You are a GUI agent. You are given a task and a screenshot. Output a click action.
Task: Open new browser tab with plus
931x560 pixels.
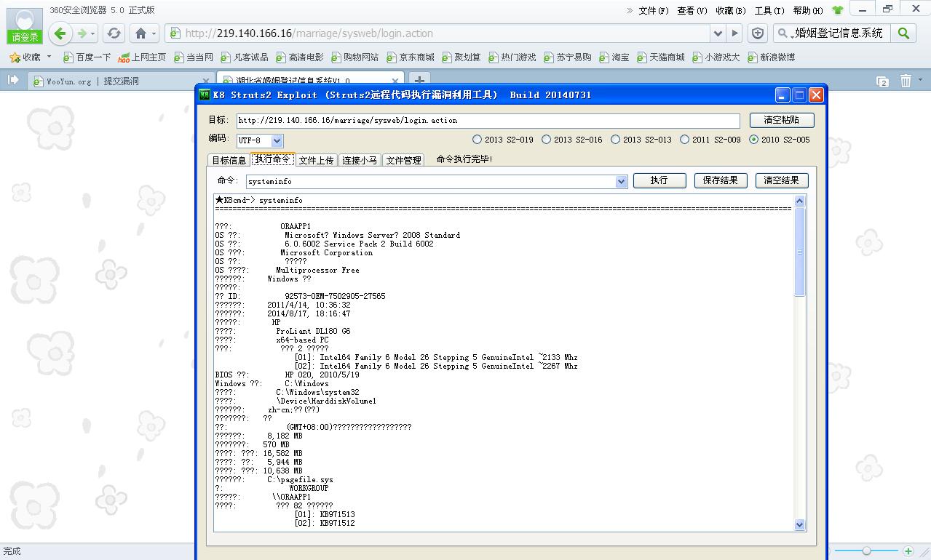419,80
